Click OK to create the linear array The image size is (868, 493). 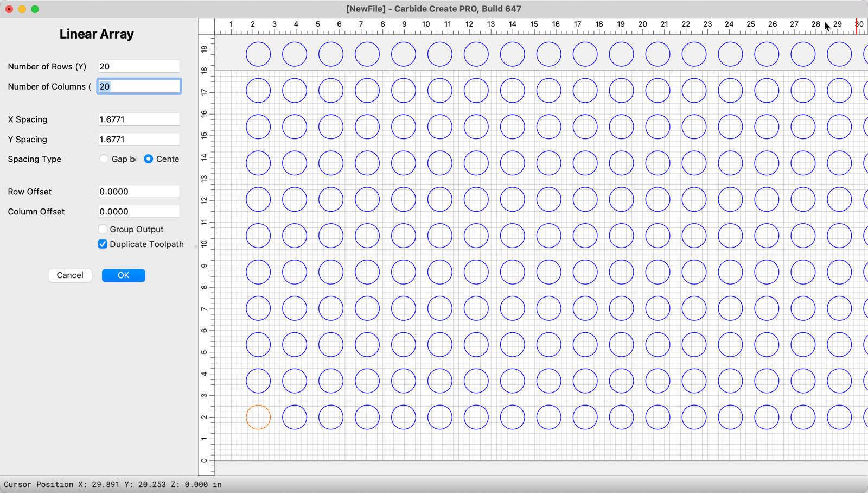(x=123, y=275)
